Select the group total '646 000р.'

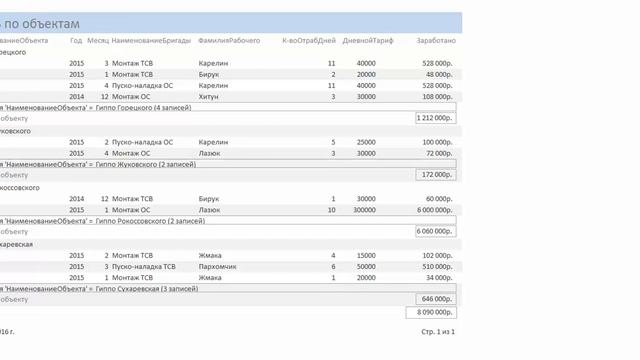[436, 299]
